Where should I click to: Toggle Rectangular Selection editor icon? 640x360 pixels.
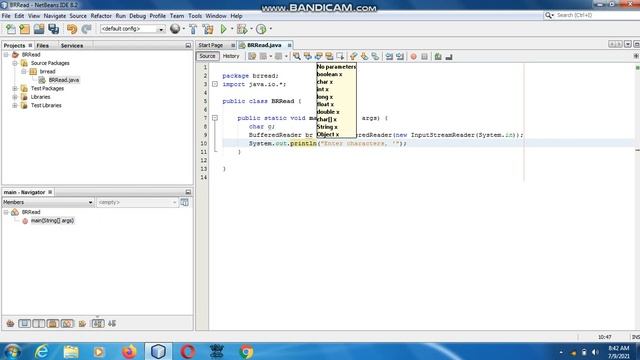[340, 56]
